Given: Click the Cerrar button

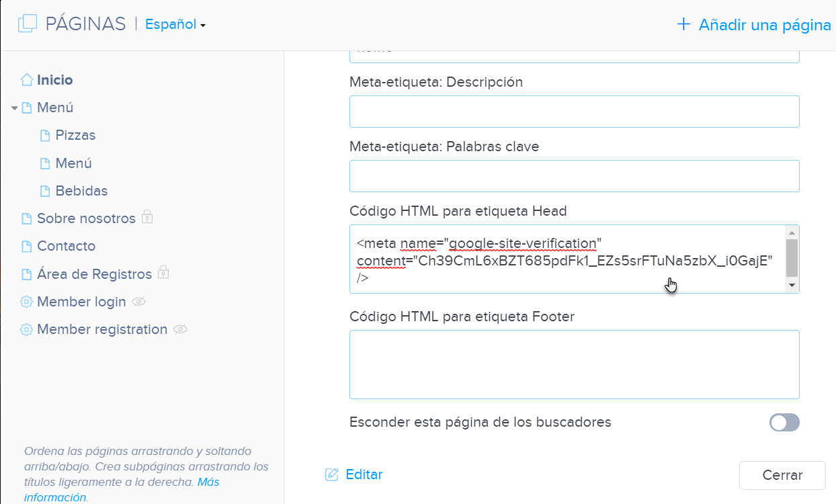Looking at the screenshot, I should coord(782,474).
